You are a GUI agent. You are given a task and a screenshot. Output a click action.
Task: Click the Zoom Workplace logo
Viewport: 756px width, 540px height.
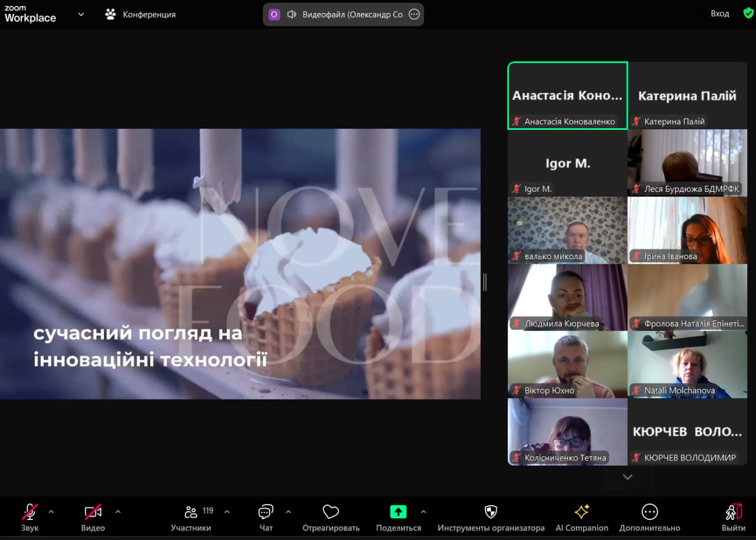pyautogui.click(x=30, y=15)
